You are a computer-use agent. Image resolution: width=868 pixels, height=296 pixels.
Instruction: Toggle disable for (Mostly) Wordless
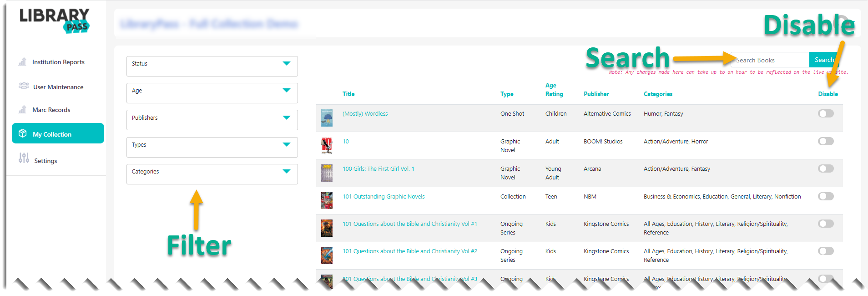pos(826,113)
